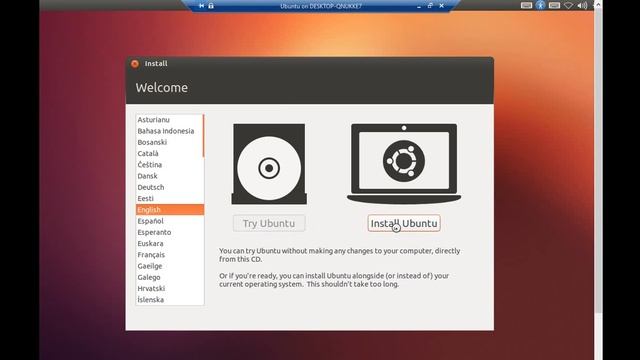Choose Español language

click(169, 221)
